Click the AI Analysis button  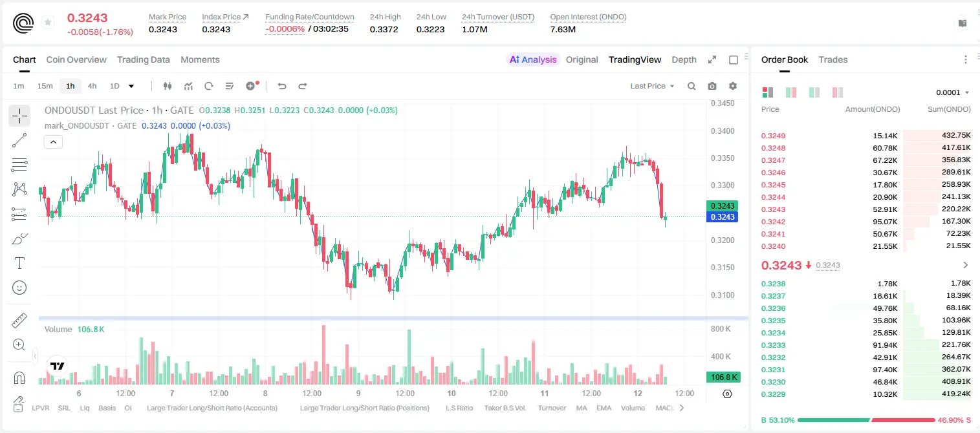pos(533,59)
